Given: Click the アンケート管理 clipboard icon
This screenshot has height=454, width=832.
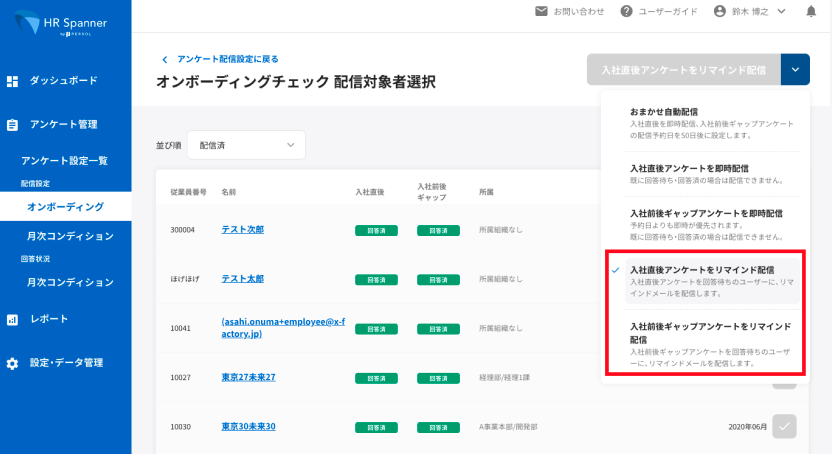Looking at the screenshot, I should [12, 125].
